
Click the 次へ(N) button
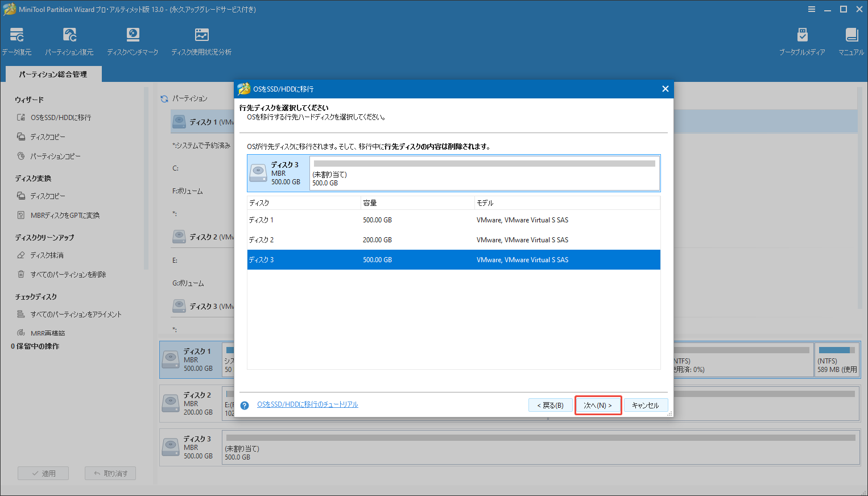point(598,405)
